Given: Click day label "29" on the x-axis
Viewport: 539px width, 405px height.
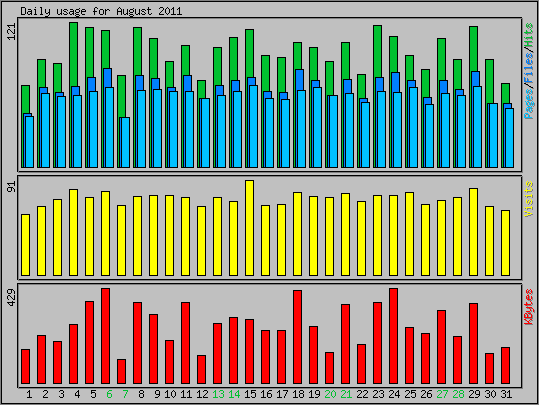Looking at the screenshot, I should [474, 394].
